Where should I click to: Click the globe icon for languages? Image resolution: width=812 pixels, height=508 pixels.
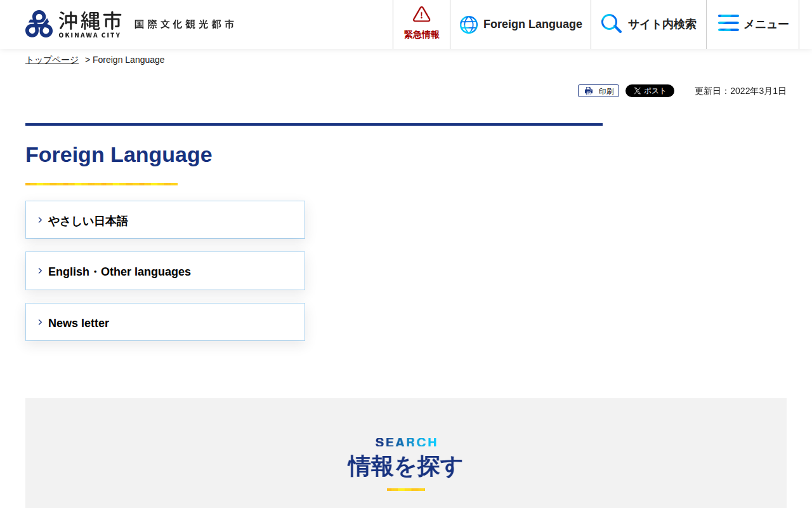468,25
